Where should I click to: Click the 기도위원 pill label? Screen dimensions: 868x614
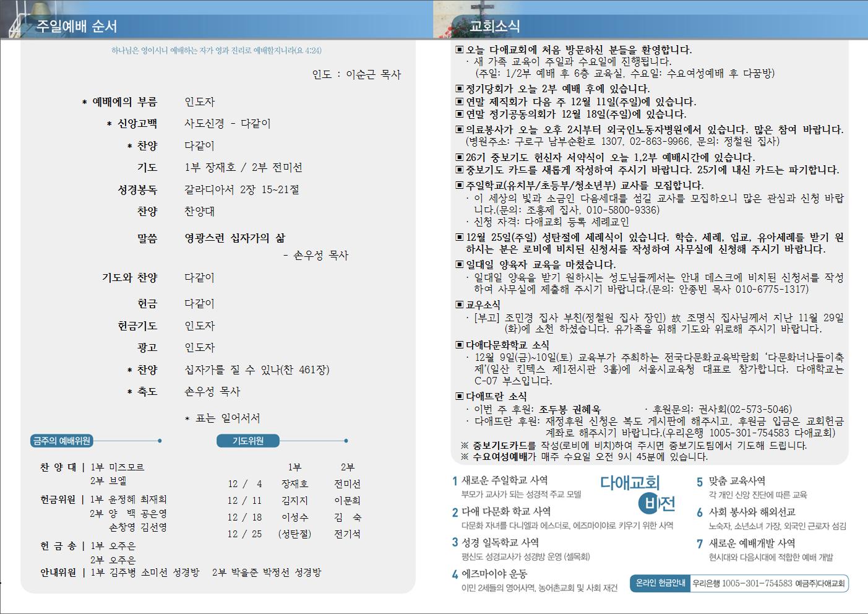click(x=247, y=441)
